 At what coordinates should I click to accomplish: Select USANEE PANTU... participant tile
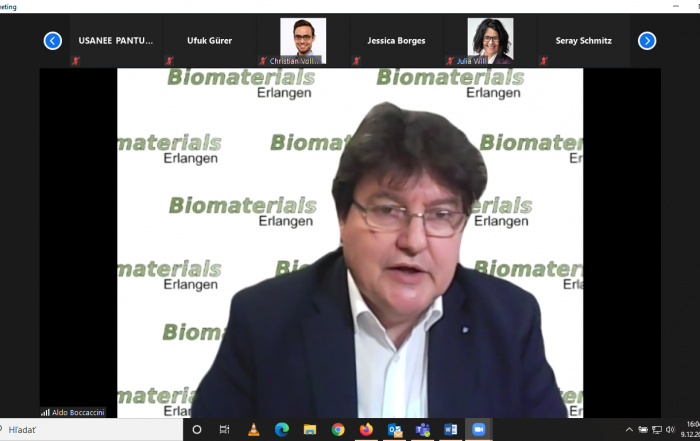tap(116, 41)
